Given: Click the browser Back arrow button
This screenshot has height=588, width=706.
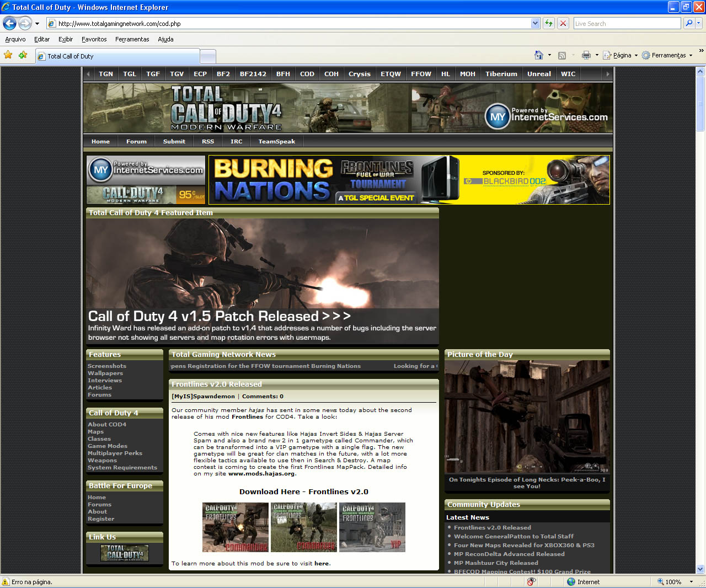Looking at the screenshot, I should tap(10, 23).
